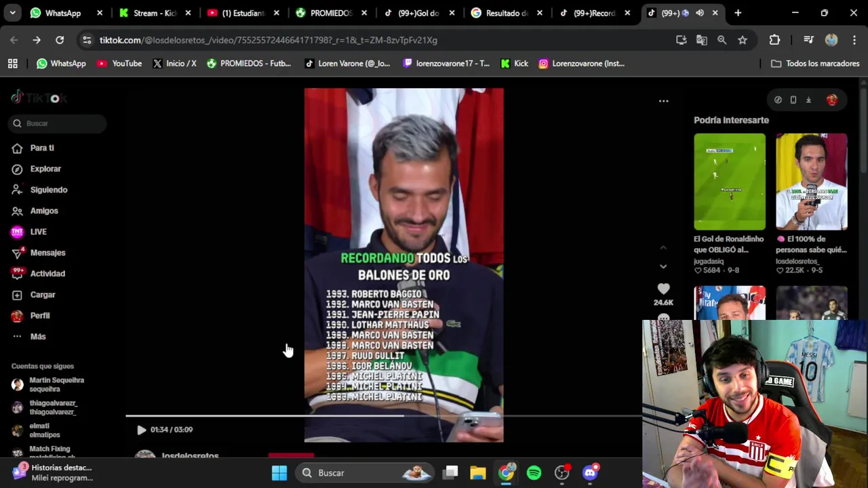View site information icon in address bar
Image resolution: width=868 pixels, height=488 pixels.
(x=87, y=40)
